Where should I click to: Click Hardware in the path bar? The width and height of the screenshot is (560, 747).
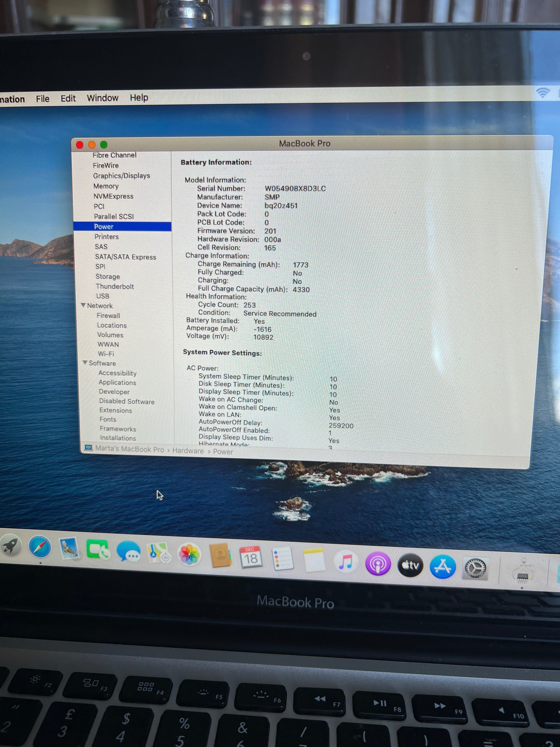coord(188,451)
